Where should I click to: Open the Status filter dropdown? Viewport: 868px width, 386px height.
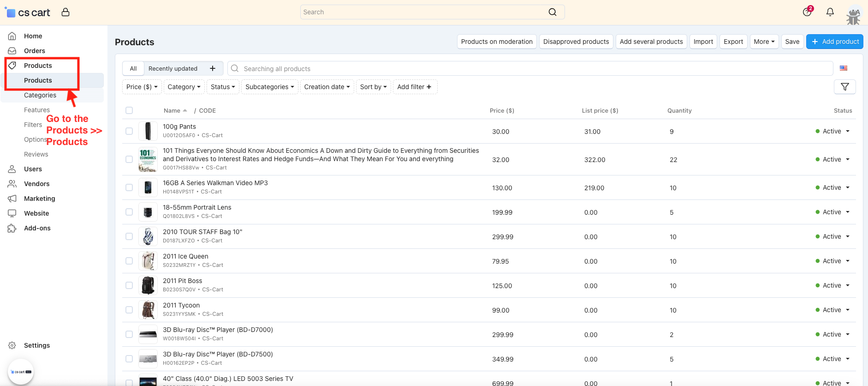pyautogui.click(x=223, y=87)
